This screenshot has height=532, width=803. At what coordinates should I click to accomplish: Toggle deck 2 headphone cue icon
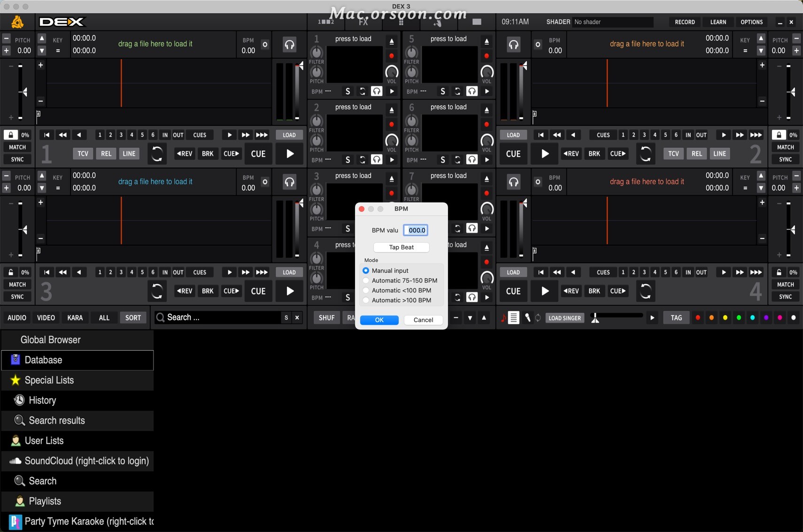[x=514, y=45]
